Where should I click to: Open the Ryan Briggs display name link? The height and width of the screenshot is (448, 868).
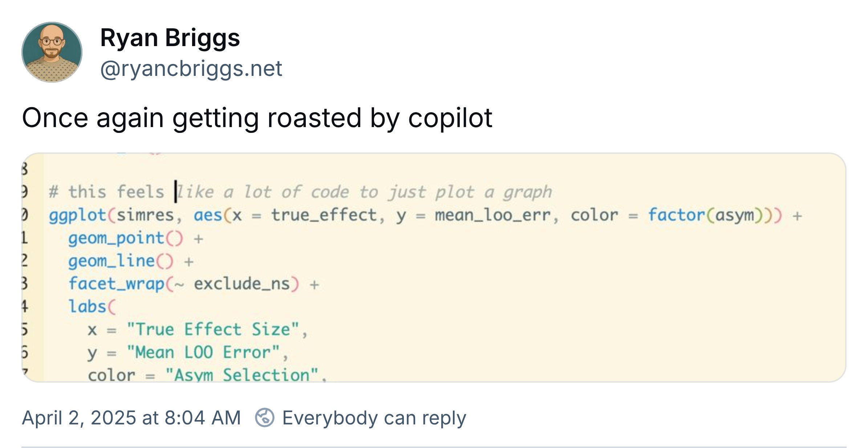170,38
